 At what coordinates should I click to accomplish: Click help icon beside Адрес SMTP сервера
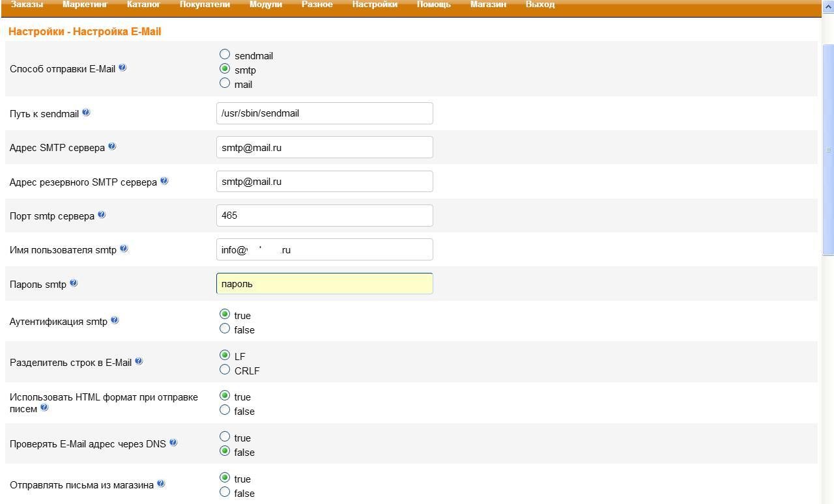tap(112, 147)
